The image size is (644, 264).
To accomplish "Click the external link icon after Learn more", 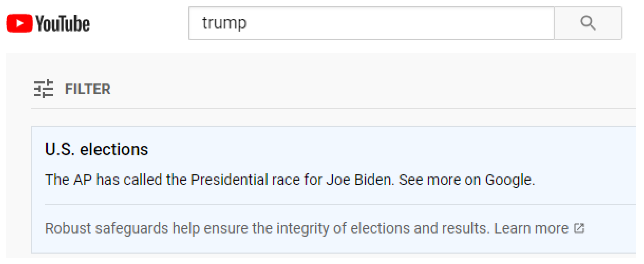I will click(579, 228).
